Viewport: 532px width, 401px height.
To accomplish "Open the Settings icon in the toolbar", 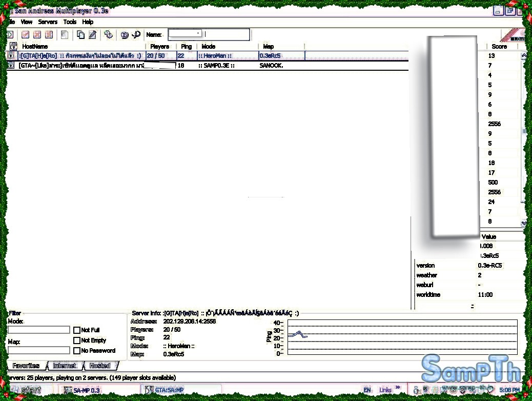I will 108,34.
